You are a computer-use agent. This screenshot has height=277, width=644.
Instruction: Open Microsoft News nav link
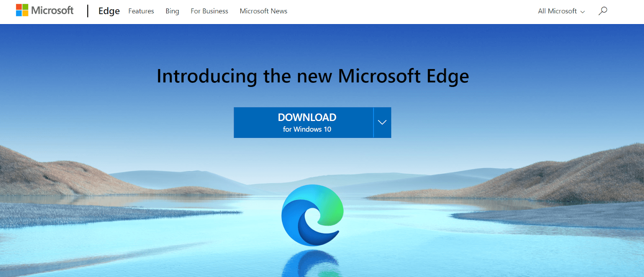click(x=264, y=11)
